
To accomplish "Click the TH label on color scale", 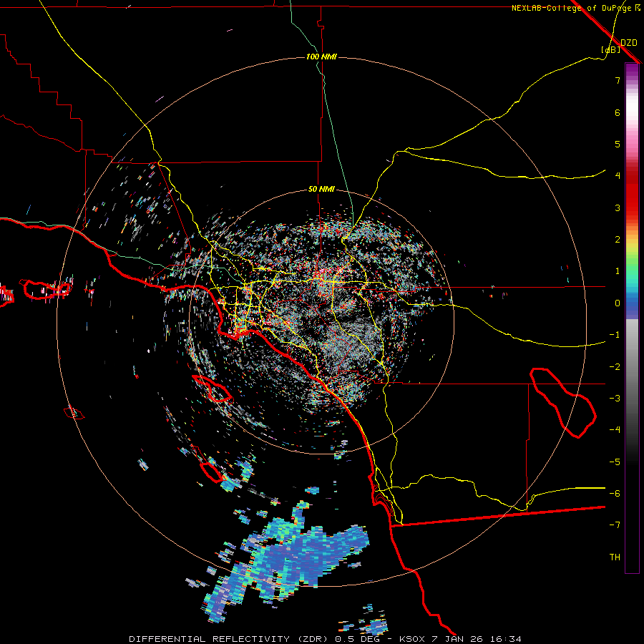I will point(615,557).
